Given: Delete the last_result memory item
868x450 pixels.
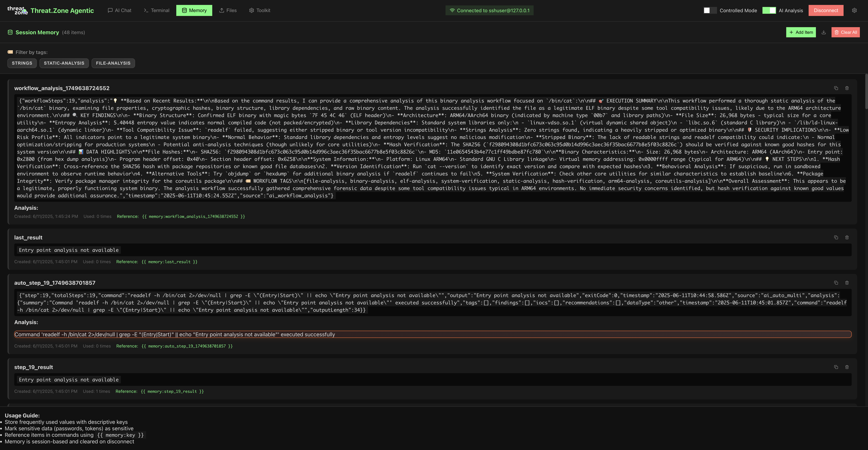Looking at the screenshot, I should click(x=847, y=238).
